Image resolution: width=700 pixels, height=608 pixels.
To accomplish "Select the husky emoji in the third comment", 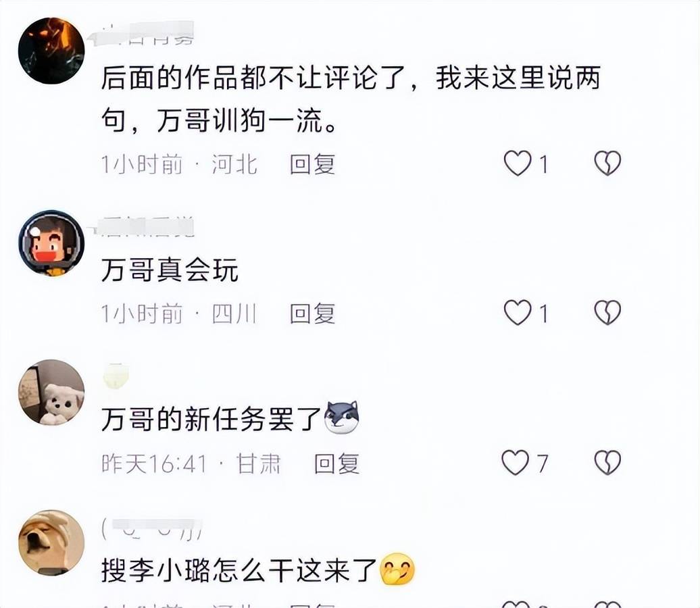I will pyautogui.click(x=341, y=418).
